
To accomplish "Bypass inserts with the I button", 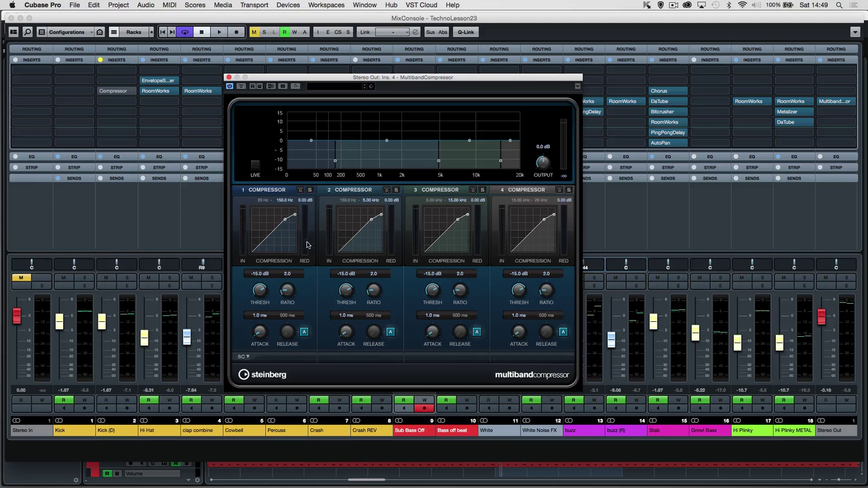I will [x=317, y=32].
